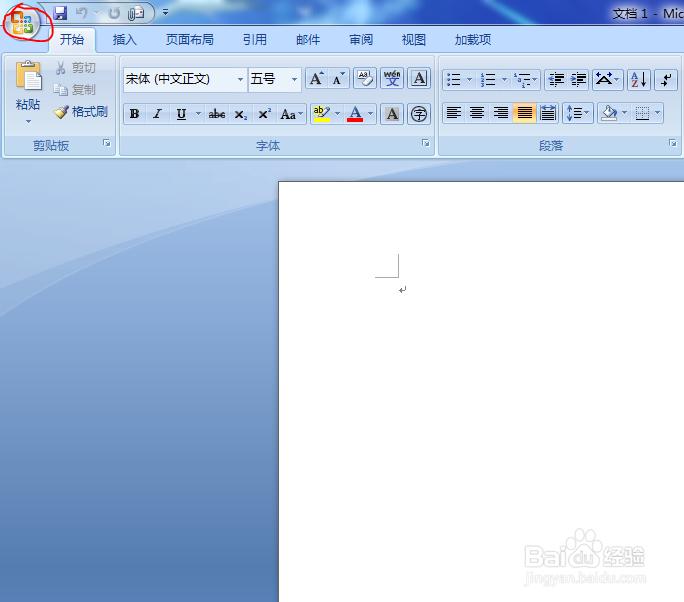Image resolution: width=684 pixels, height=602 pixels.
Task: Open the 插入 tab
Action: (124, 40)
